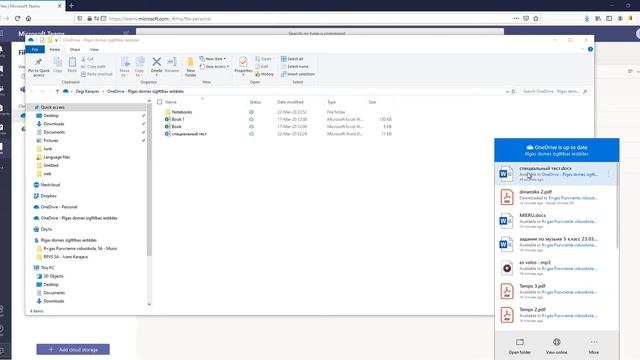
Task: Click the Copy icon in Clipboard group
Action: [x=58, y=65]
